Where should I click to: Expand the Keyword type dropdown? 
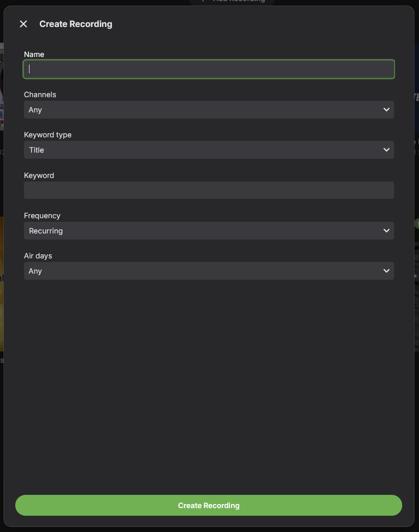click(x=204, y=150)
